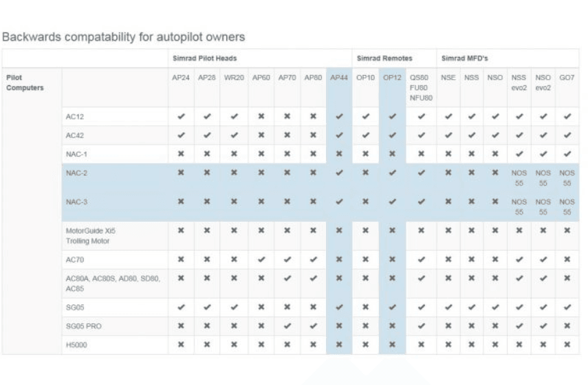Click the cross for AC42 under AP60
The width and height of the screenshot is (588, 385).
click(x=259, y=135)
